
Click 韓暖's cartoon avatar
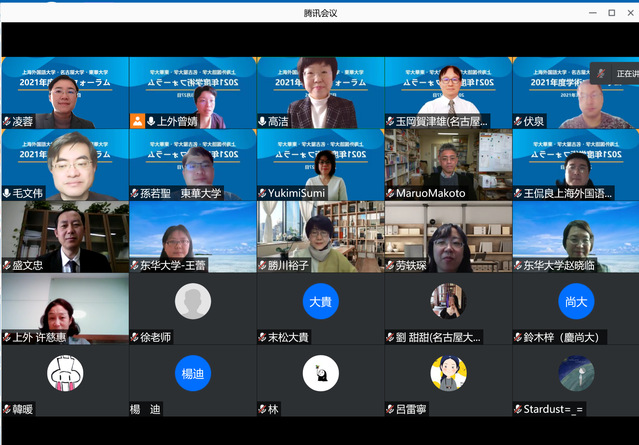pyautogui.click(x=65, y=373)
